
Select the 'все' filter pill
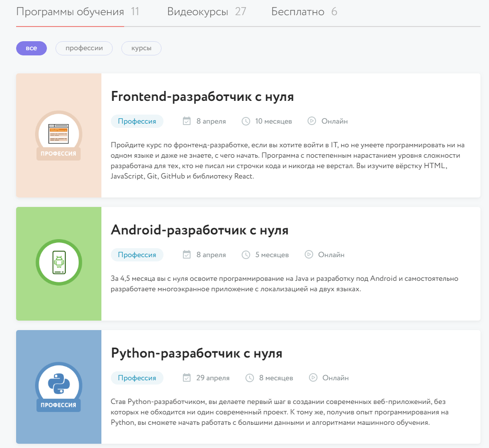(x=31, y=48)
